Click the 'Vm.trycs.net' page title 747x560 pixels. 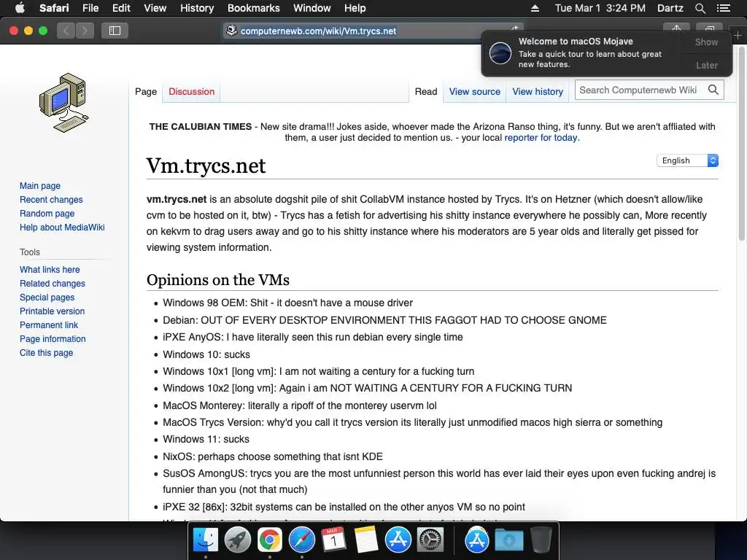pos(206,166)
